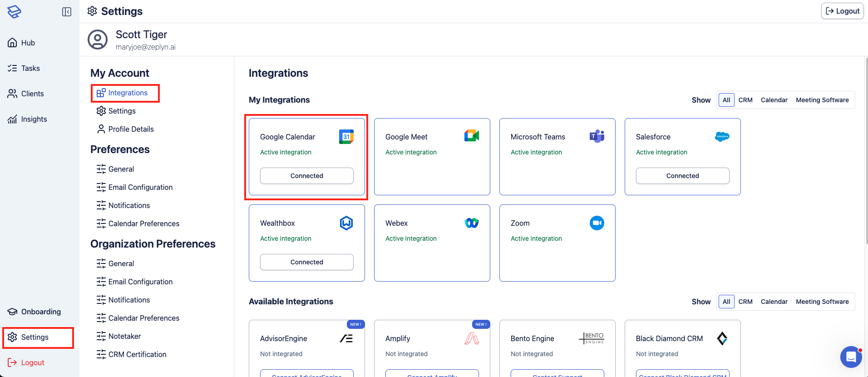The image size is (868, 377).
Task: Filter My Integrations by Calendar
Action: pos(774,100)
